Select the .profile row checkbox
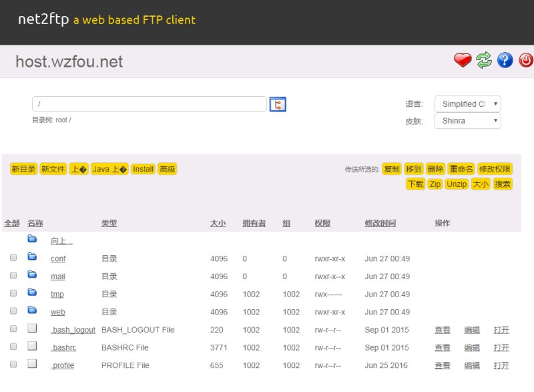 point(13,365)
